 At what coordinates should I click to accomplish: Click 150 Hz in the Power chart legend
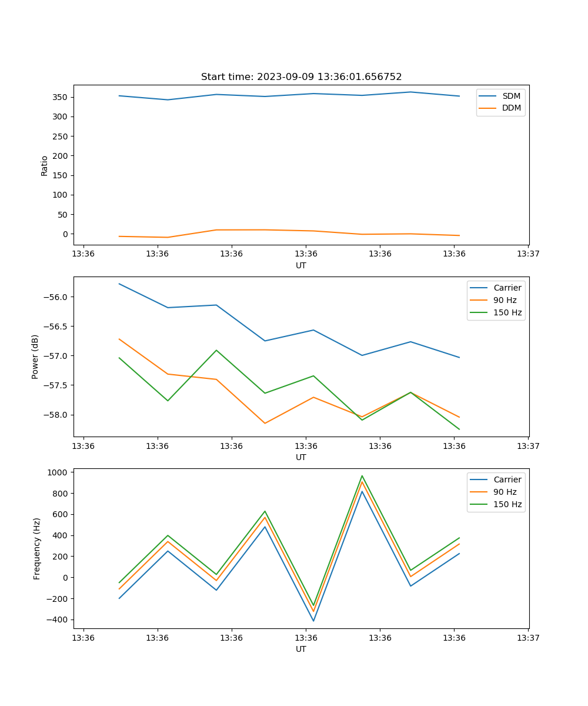pos(507,312)
